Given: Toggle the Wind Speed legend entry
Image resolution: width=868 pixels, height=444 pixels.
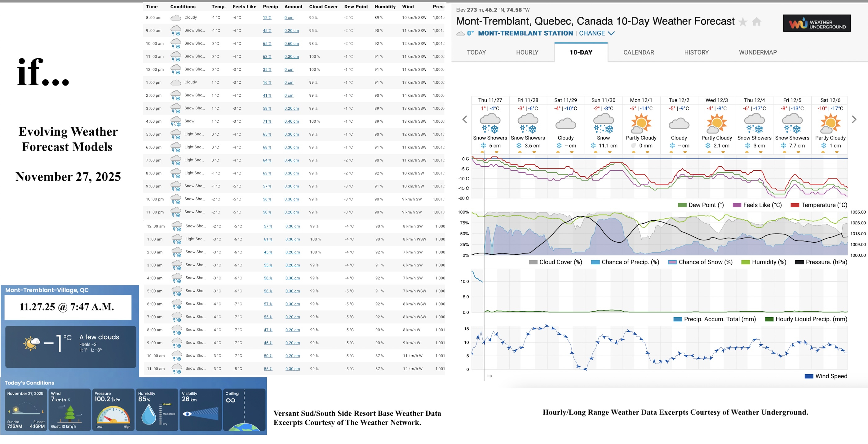Looking at the screenshot, I should pos(826,376).
